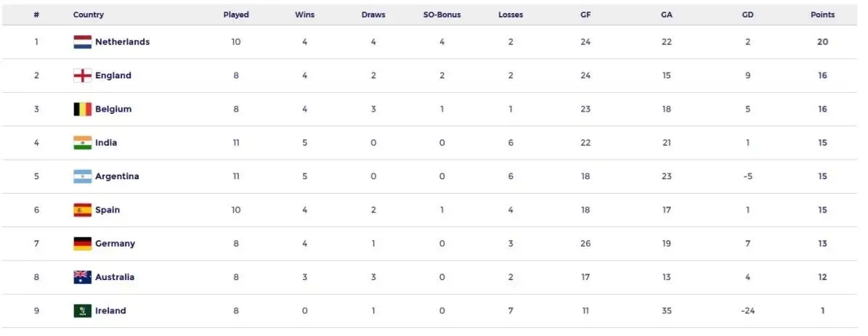This screenshot has width=868, height=336.
Task: Select the Germany country name
Action: point(115,244)
